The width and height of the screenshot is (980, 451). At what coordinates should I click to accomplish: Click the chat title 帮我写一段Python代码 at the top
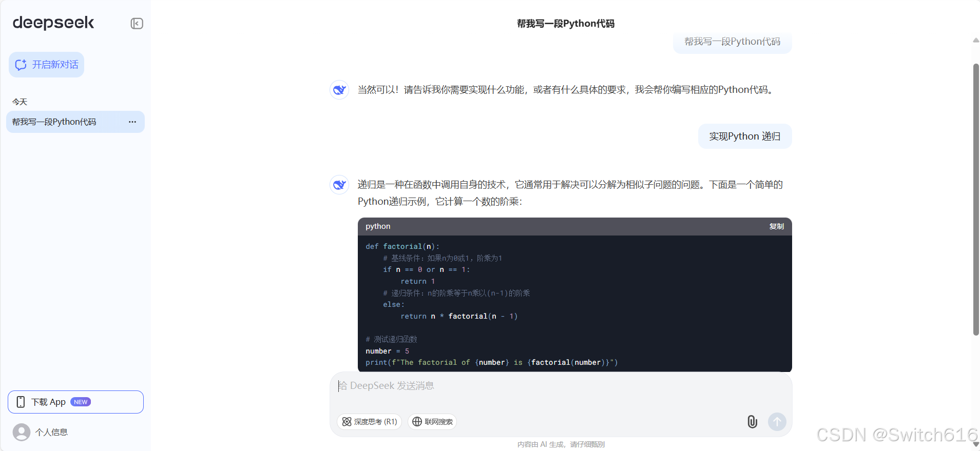(566, 24)
